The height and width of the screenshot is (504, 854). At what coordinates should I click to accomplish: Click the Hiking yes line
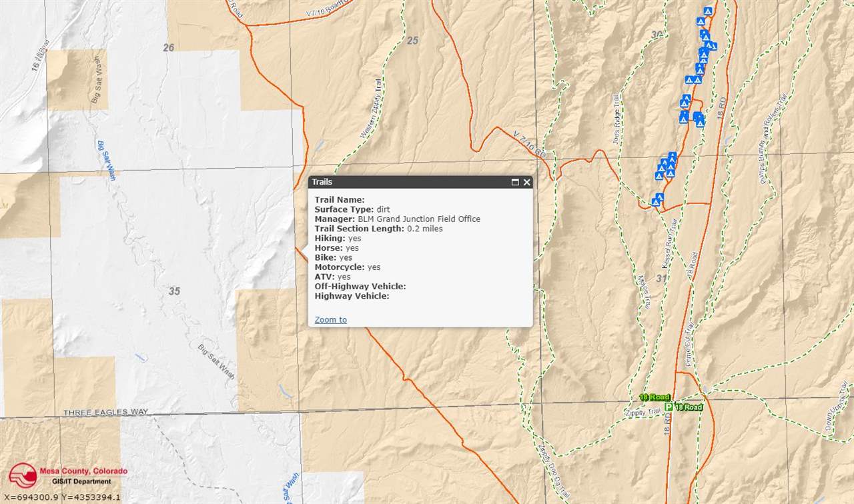338,238
